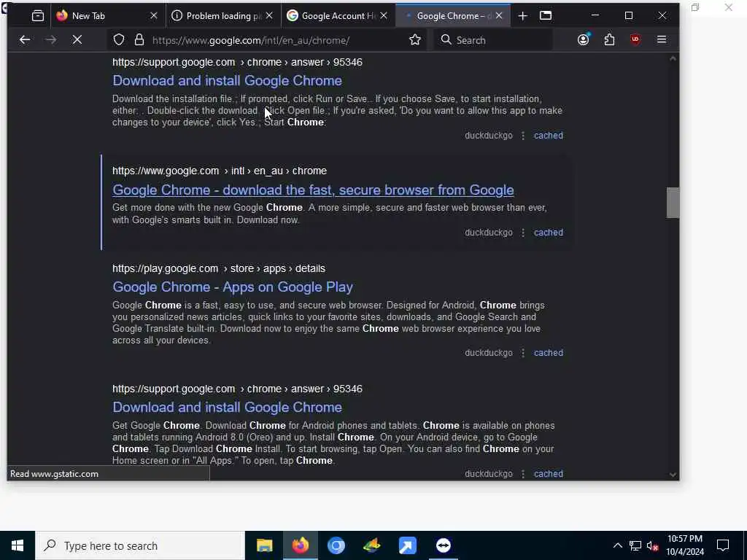Open Google Chrome download fast secure browser link
747x560 pixels.
click(313, 190)
